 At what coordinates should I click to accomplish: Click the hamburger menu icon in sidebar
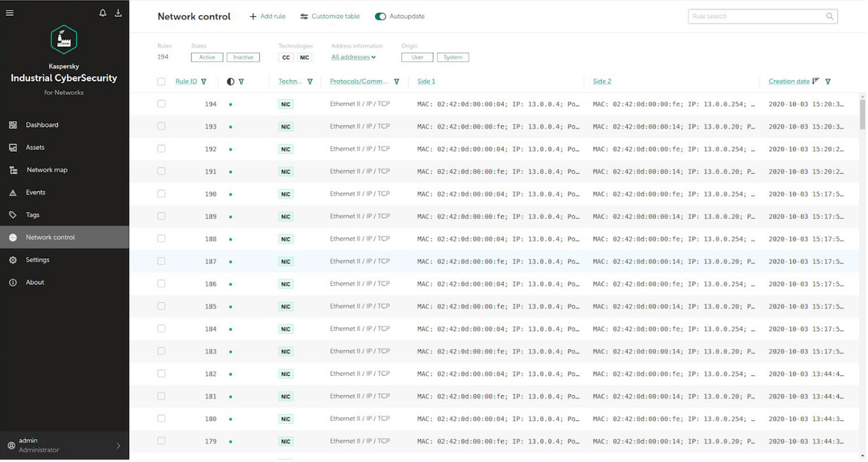9,13
